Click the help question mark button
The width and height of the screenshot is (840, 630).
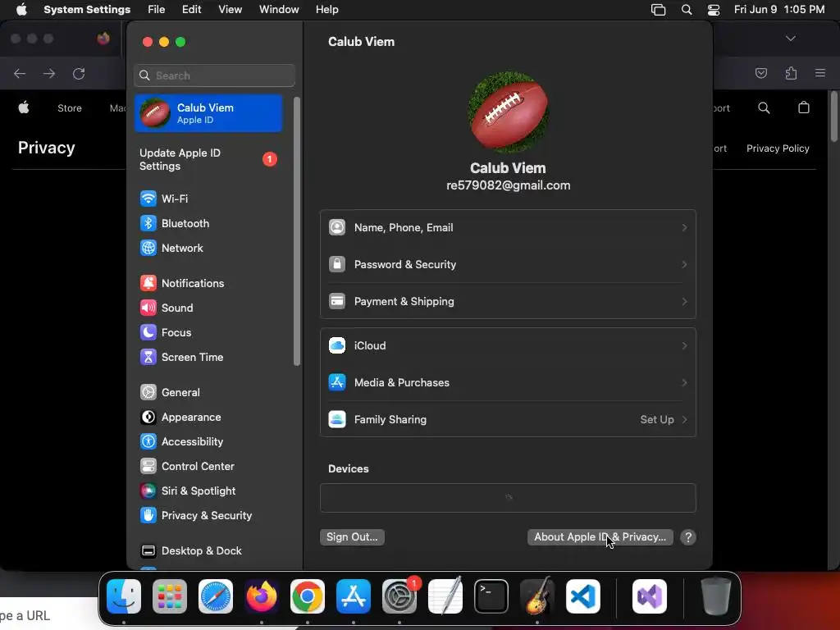pos(688,537)
